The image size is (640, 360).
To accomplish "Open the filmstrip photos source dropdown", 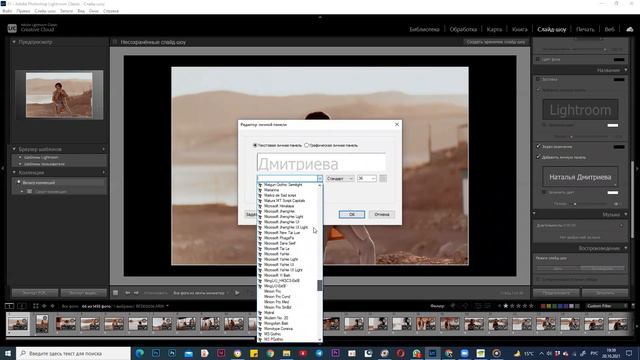I will pyautogui.click(x=167, y=306).
